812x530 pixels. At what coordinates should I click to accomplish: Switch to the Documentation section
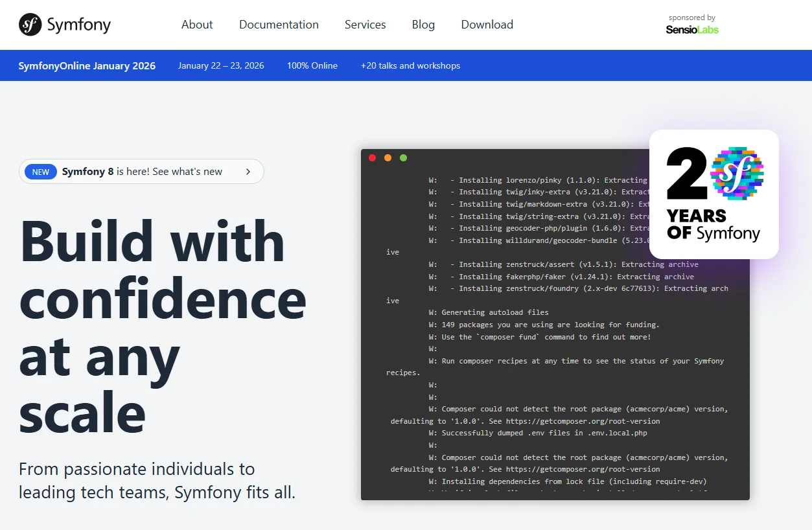[x=279, y=25]
